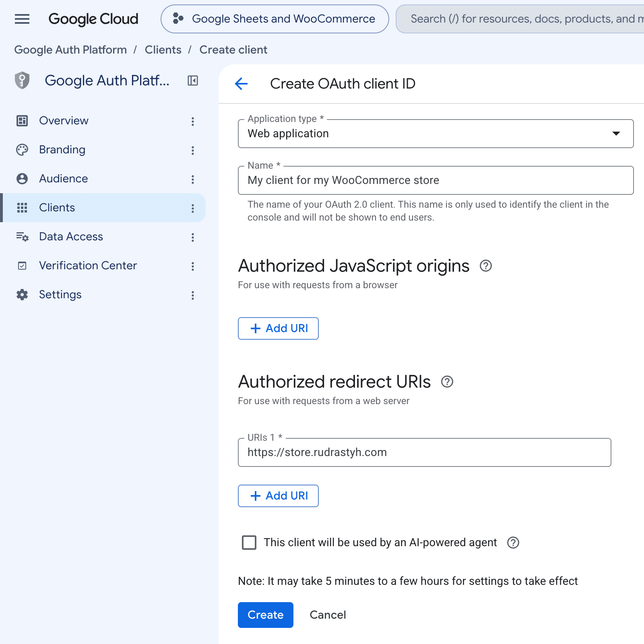Open more options for Settings
This screenshot has height=644, width=644.
[x=193, y=295]
